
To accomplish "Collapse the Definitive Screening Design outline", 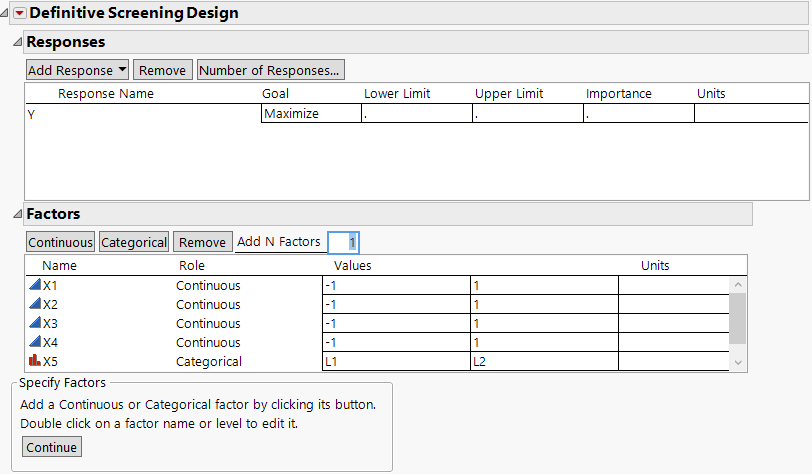I will (x=5, y=13).
